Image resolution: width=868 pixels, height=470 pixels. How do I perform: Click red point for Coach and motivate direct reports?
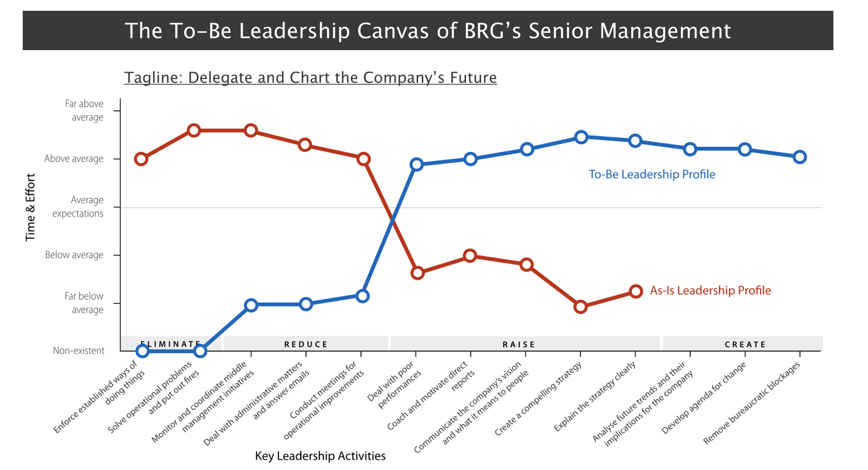pyautogui.click(x=470, y=256)
